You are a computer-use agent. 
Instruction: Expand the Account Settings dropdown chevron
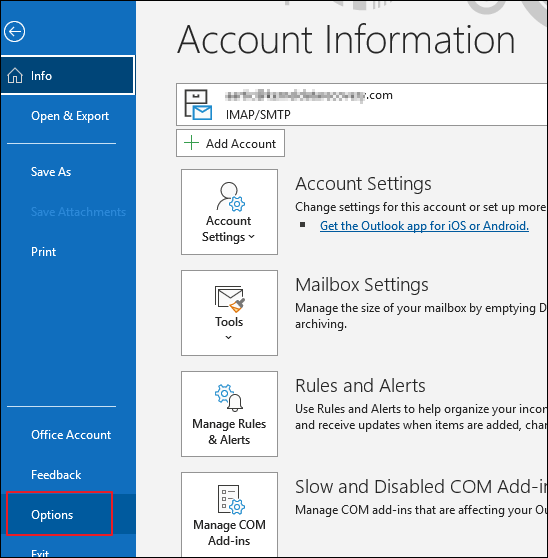(252, 237)
